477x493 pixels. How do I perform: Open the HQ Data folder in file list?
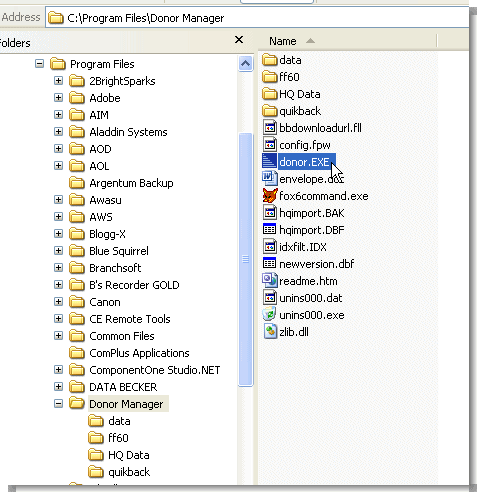292,94
